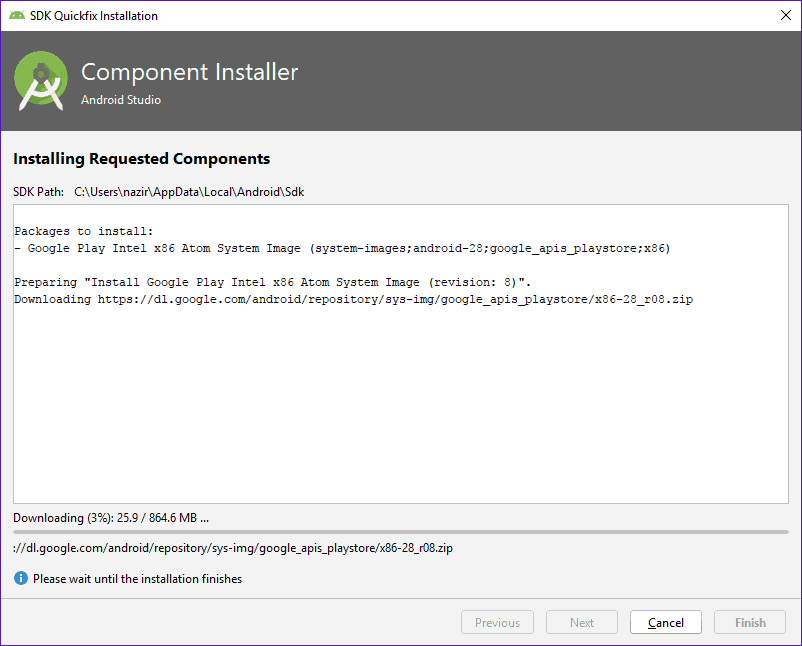Click the Component Installer heading
This screenshot has height=646, width=802.
pyautogui.click(x=189, y=72)
